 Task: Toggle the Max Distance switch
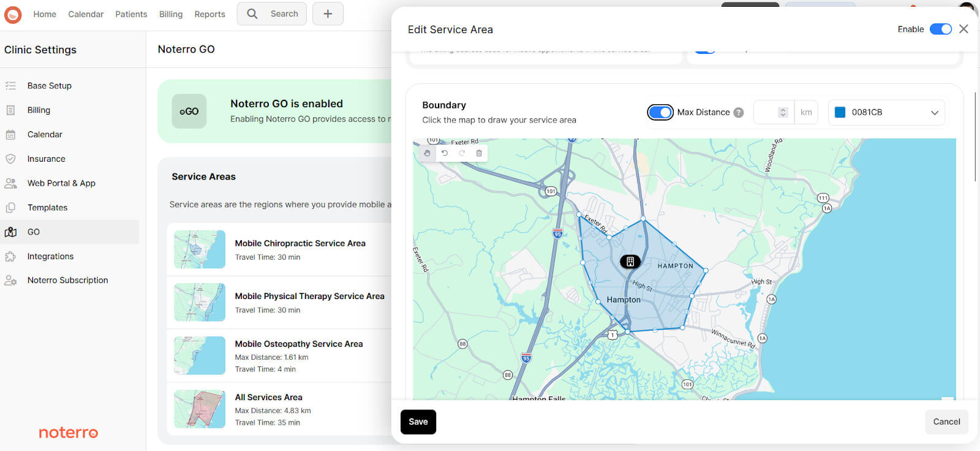660,112
